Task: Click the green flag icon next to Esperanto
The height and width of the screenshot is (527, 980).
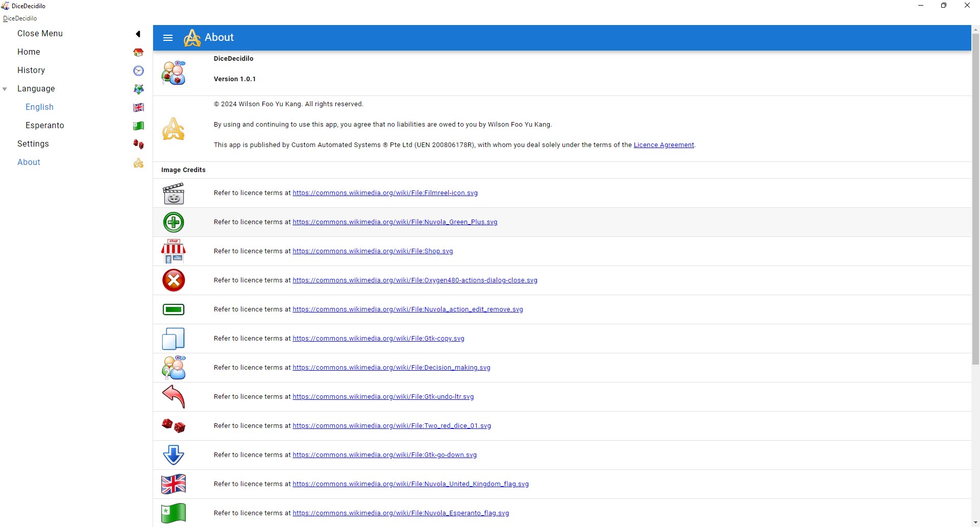Action: click(x=138, y=126)
